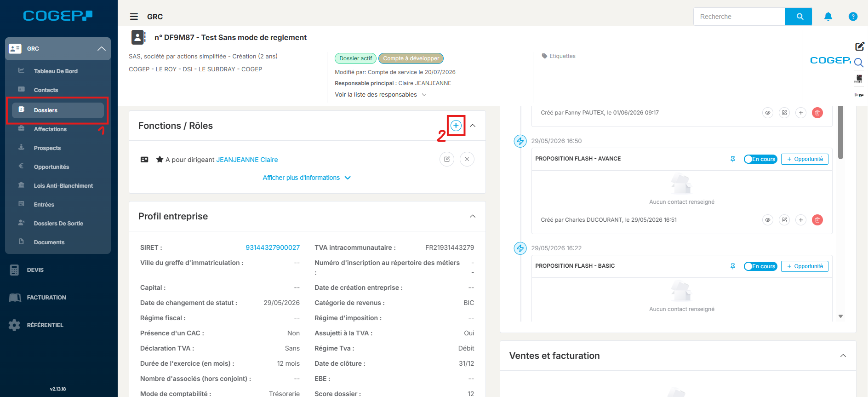Image resolution: width=868 pixels, height=397 pixels.
Task: Remove the JEANJEANNE Claire dirigeant role
Action: (467, 159)
